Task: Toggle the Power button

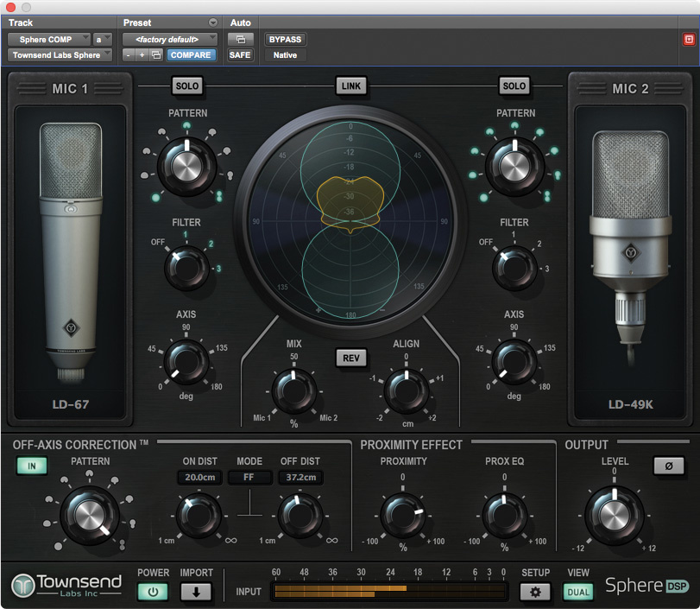Action: click(153, 592)
